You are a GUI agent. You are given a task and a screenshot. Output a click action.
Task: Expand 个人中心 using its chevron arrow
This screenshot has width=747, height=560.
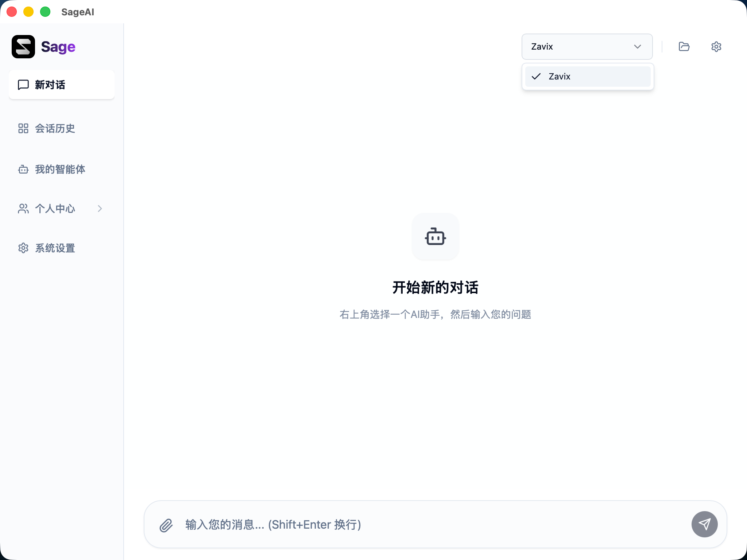tap(100, 209)
